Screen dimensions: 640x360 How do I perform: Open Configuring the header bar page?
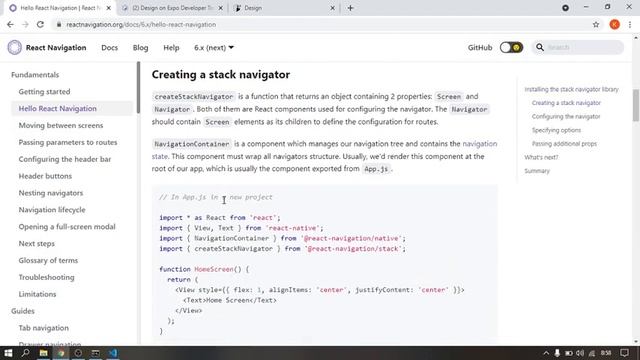[x=65, y=159]
